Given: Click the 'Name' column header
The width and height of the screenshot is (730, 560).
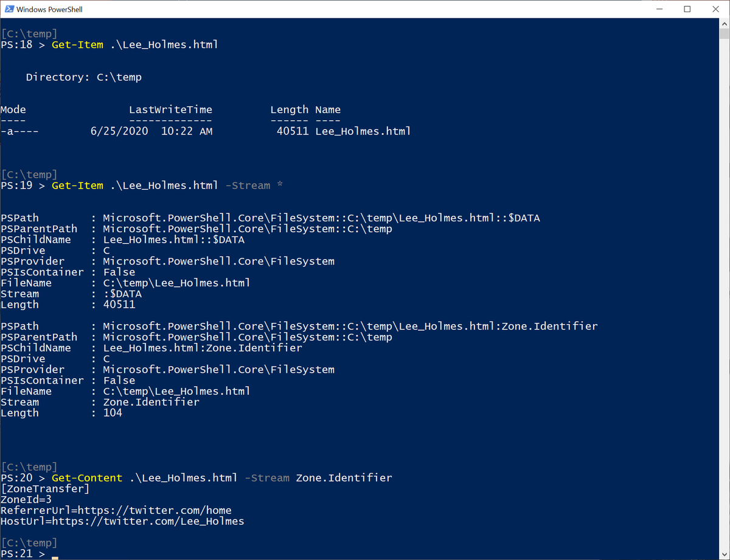Looking at the screenshot, I should click(x=328, y=110).
